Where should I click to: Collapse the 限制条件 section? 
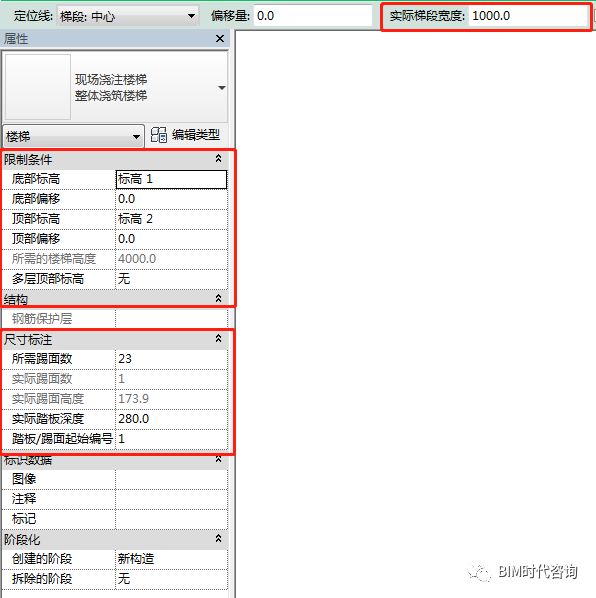(218, 159)
